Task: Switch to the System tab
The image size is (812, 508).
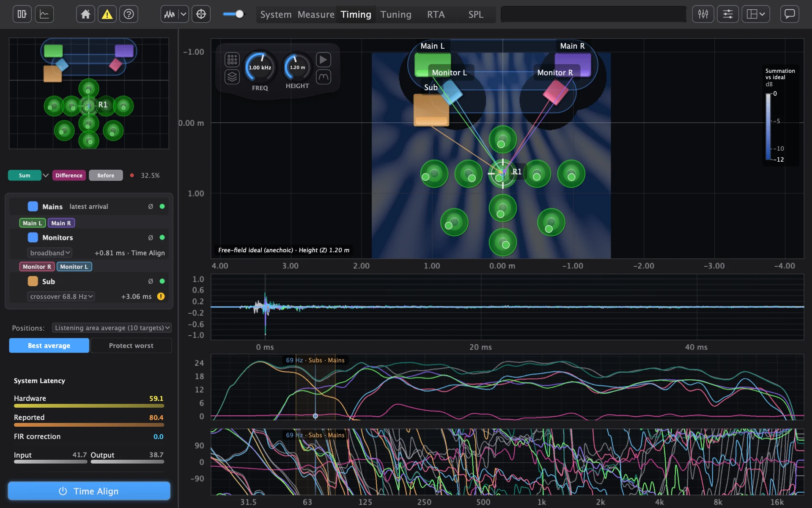Action: pyautogui.click(x=276, y=14)
